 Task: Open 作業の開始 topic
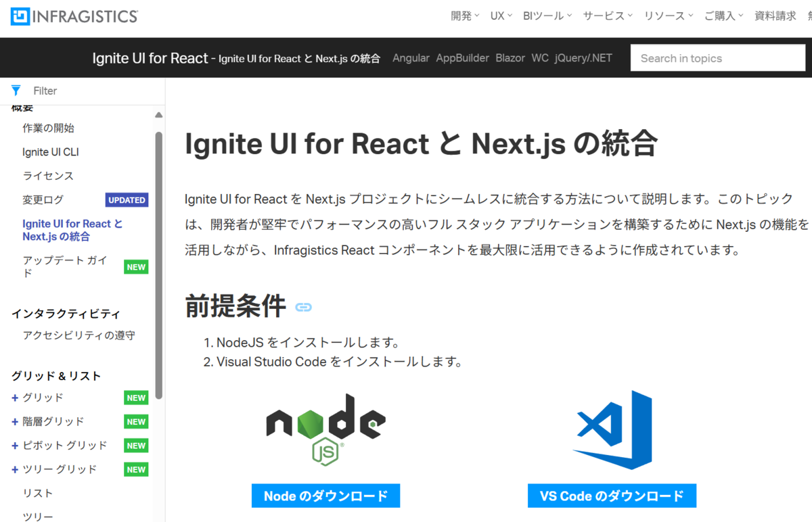click(48, 128)
